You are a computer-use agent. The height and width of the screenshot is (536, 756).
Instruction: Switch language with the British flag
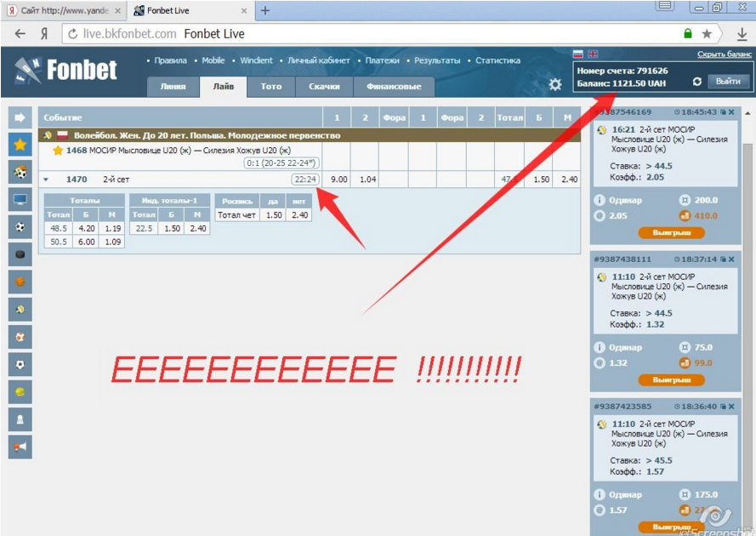tap(593, 54)
